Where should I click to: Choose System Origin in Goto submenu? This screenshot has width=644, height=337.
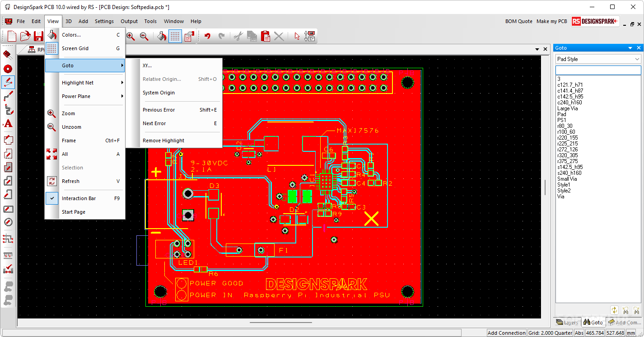[174, 93]
